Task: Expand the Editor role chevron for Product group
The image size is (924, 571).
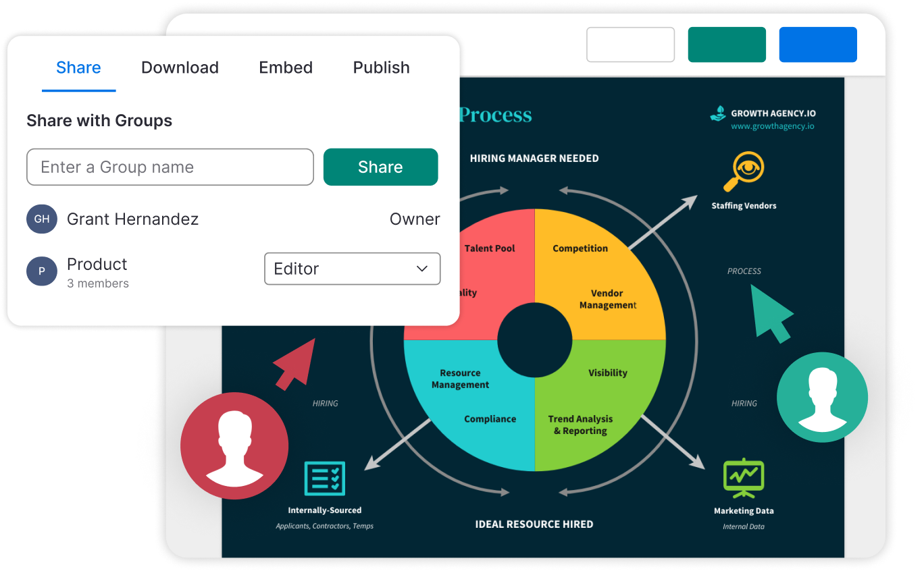Action: [x=421, y=269]
